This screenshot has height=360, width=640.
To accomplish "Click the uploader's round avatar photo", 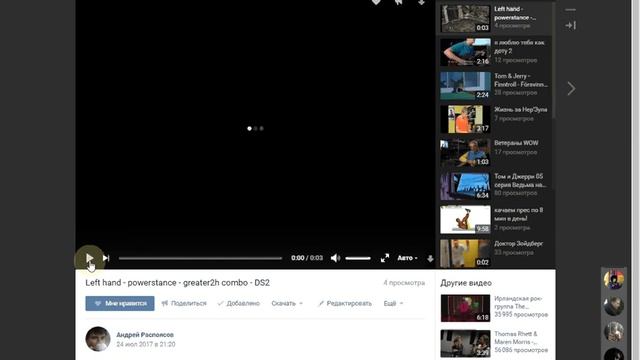I will point(98,339).
